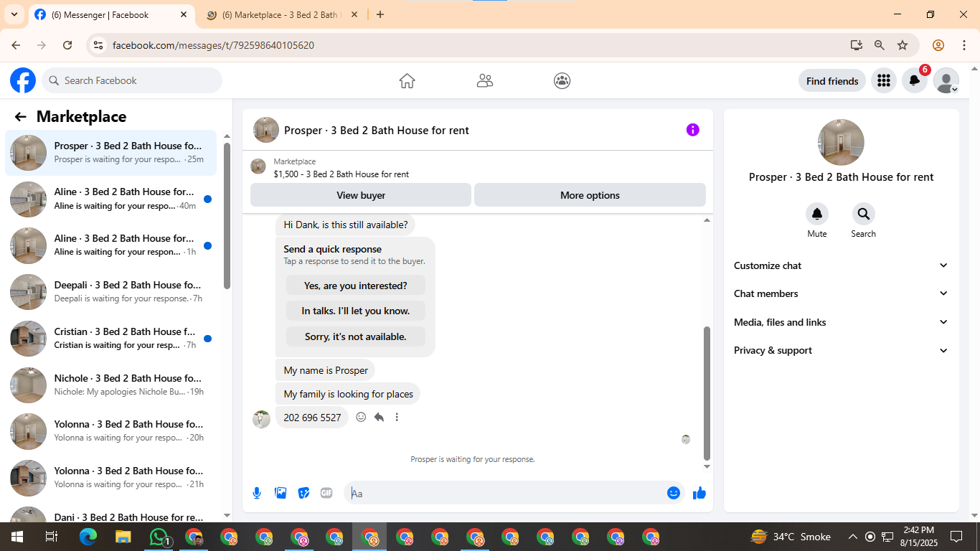980x551 pixels.
Task: Open the Nichole conversation
Action: 110,385
